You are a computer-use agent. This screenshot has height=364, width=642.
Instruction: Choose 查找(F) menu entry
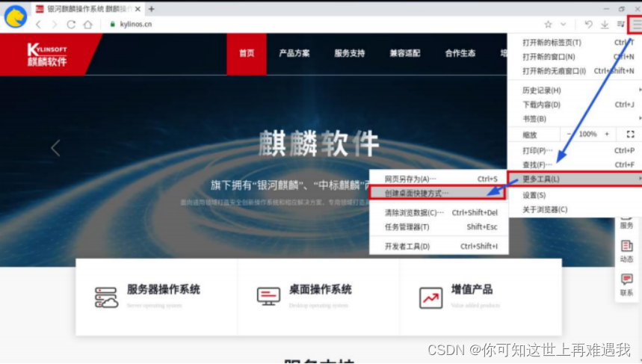[x=575, y=164]
